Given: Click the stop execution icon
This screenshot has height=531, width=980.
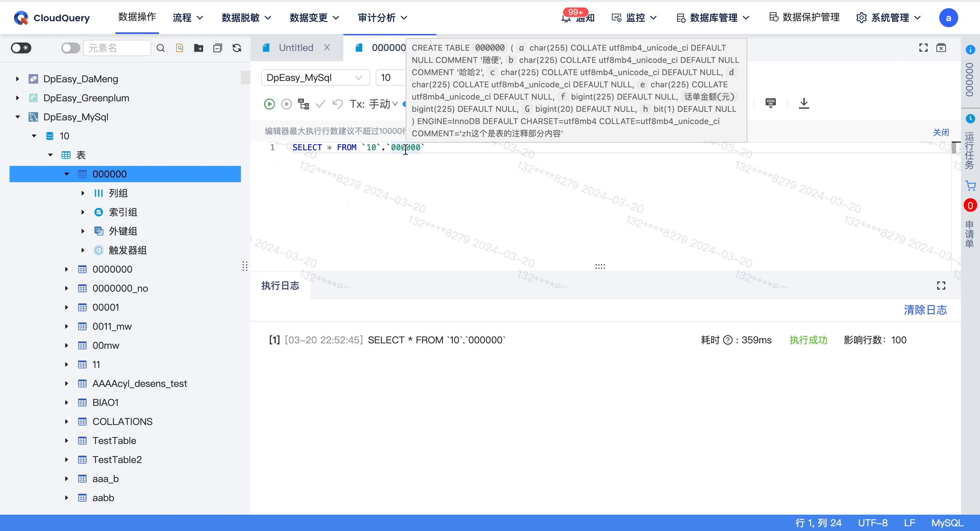Looking at the screenshot, I should [x=287, y=104].
